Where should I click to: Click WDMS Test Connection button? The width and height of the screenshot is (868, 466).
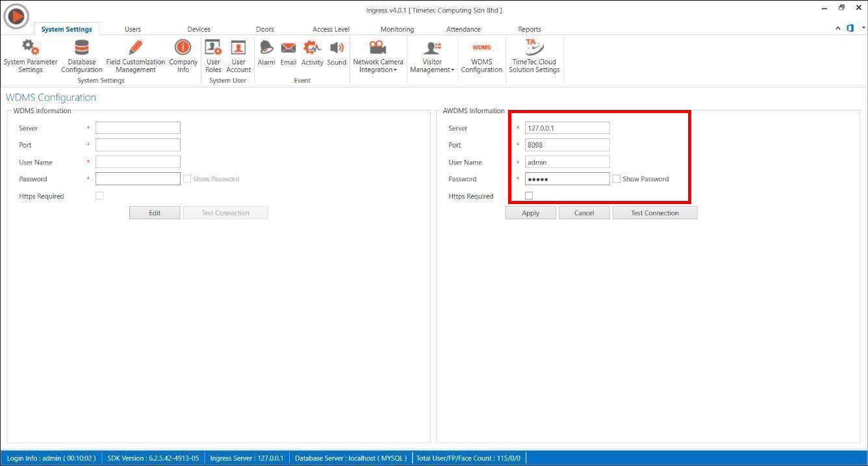225,213
